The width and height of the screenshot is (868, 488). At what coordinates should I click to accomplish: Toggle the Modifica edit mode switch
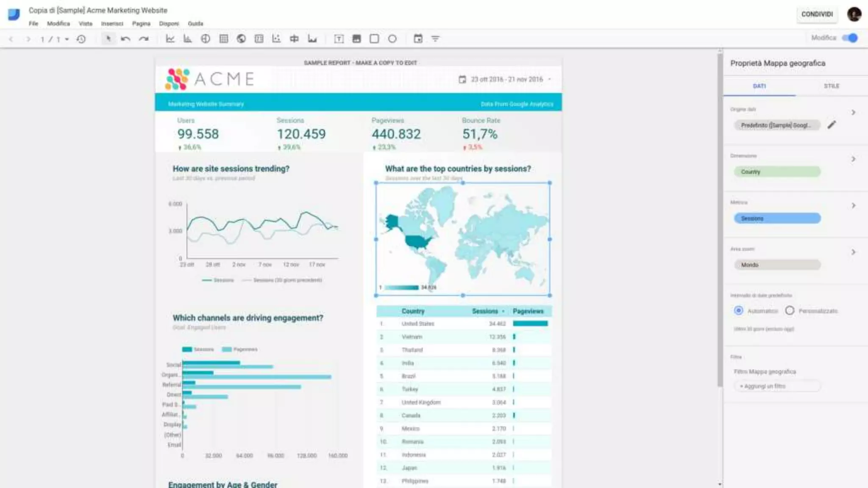click(849, 38)
